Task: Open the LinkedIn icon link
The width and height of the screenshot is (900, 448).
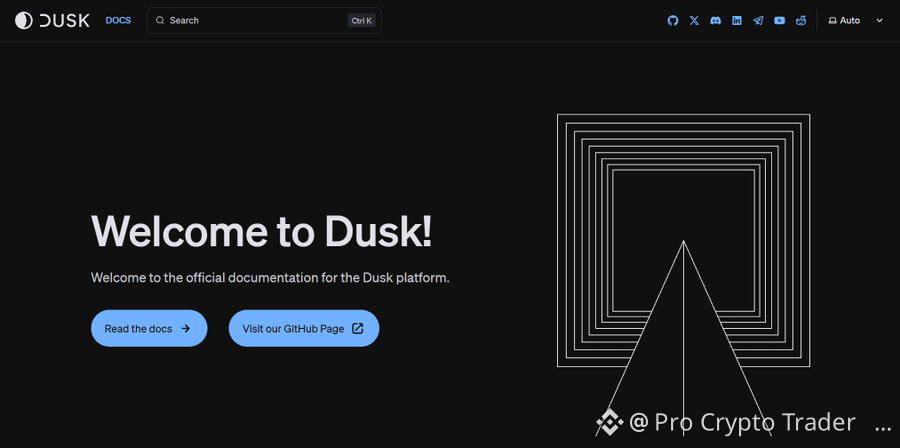Action: [x=737, y=21]
